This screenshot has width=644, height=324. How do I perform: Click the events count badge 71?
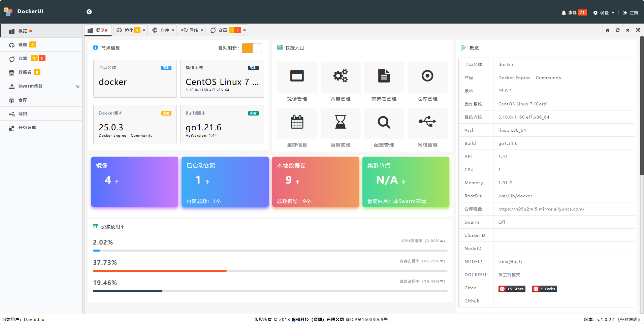tap(582, 13)
